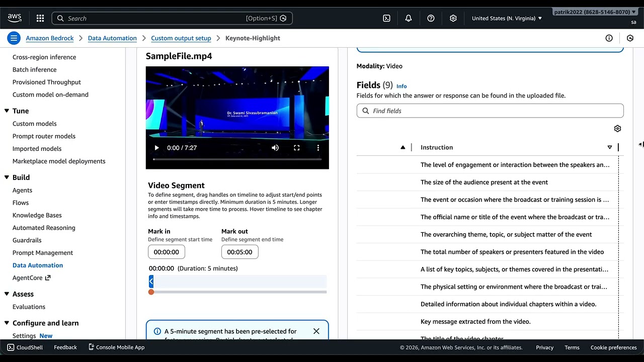Open Fields table preferences gear
This screenshot has width=644, height=362.
tap(618, 129)
